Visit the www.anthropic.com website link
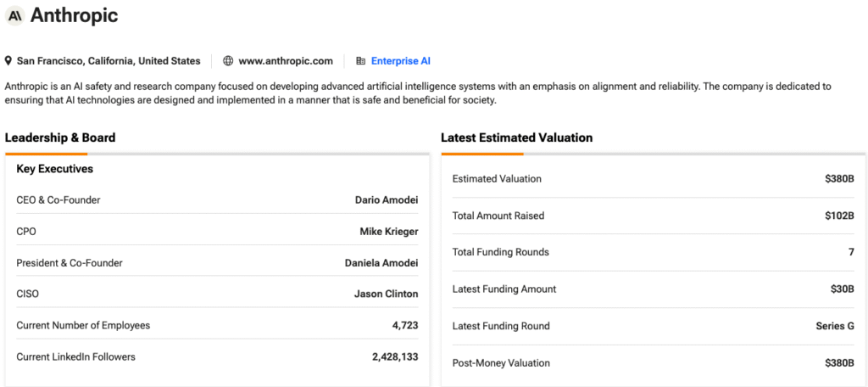 tap(285, 61)
